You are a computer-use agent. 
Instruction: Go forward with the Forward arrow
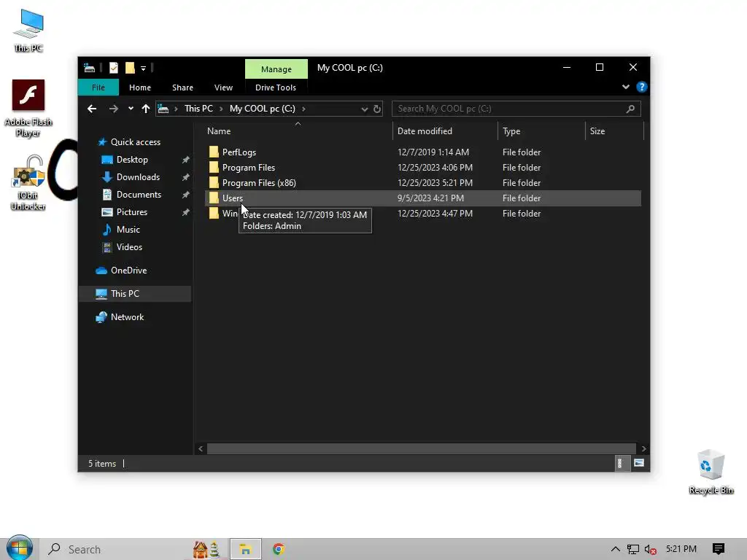coord(113,109)
